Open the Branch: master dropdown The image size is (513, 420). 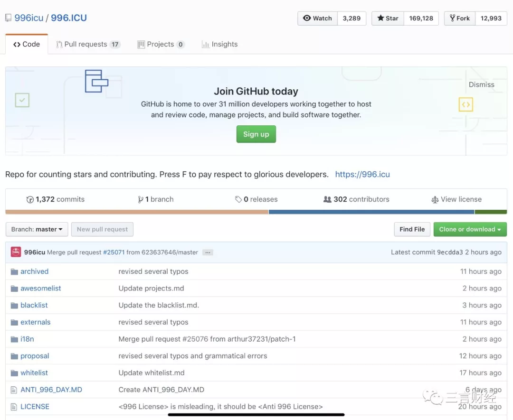coord(37,229)
